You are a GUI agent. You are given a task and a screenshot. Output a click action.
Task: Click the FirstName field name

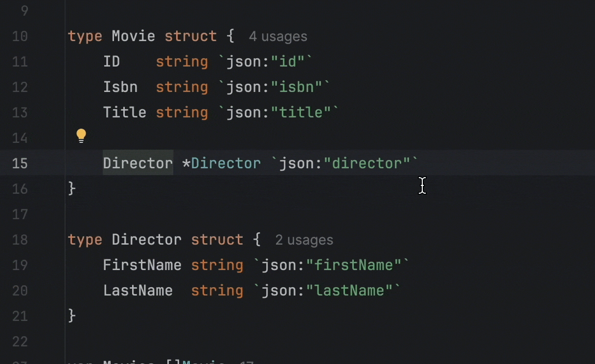[x=142, y=266]
